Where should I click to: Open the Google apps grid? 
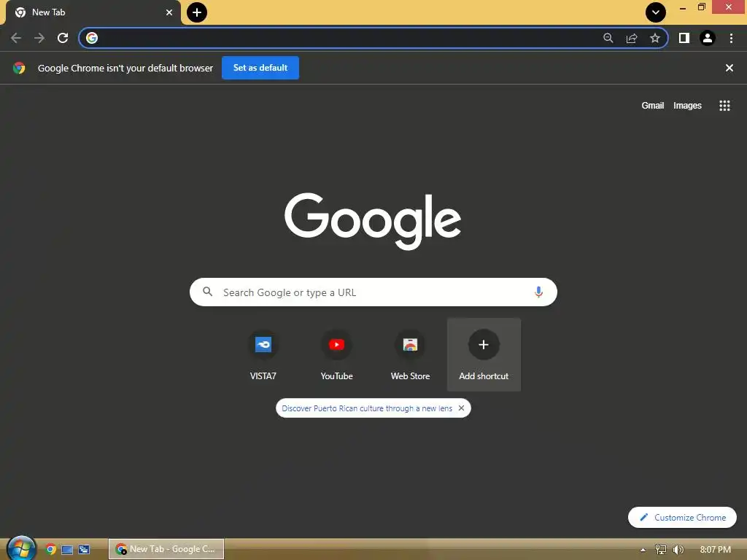(724, 106)
